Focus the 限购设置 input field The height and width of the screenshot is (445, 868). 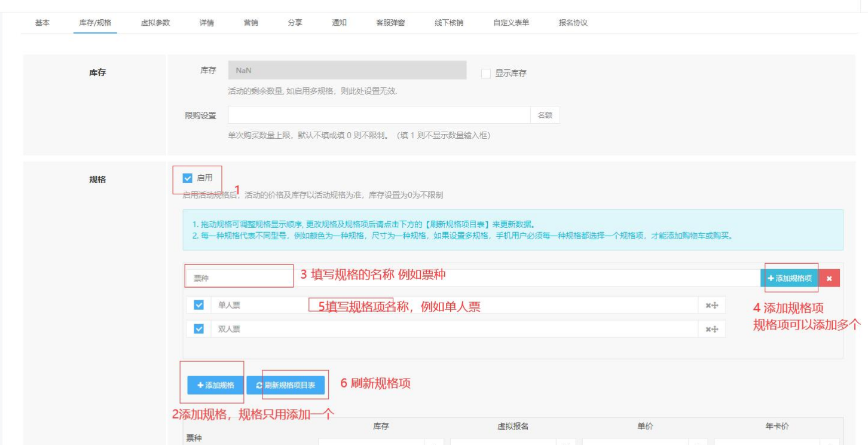pyautogui.click(x=378, y=115)
